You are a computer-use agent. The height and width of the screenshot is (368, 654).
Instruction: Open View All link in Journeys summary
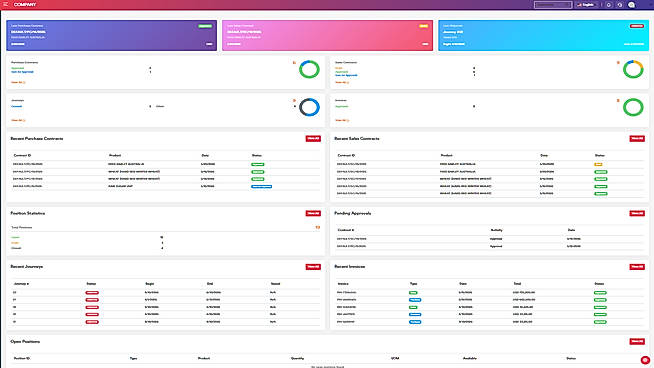[18, 120]
